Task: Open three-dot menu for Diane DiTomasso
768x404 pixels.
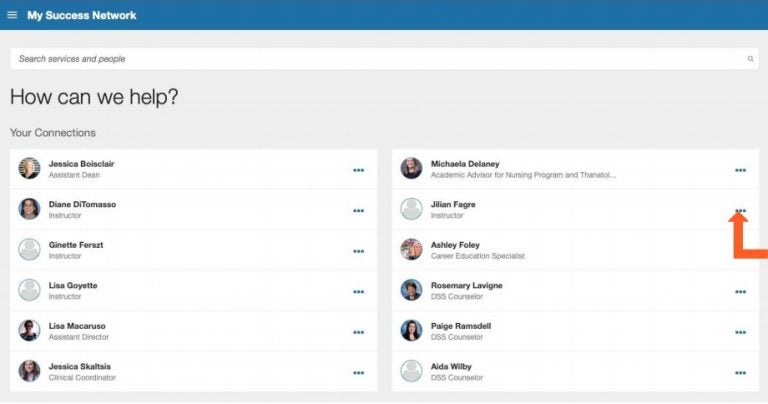Action: click(x=358, y=211)
